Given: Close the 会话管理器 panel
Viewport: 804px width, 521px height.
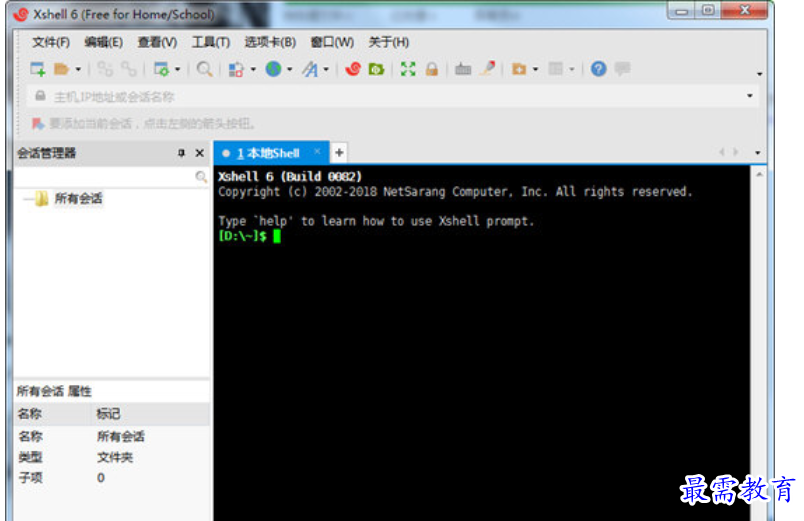Looking at the screenshot, I should pyautogui.click(x=199, y=153).
